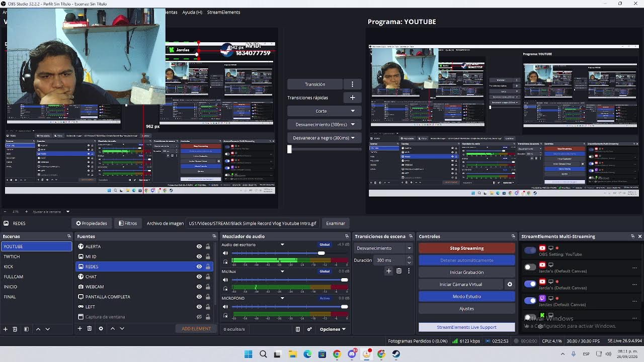Click Stop Streaming button
The width and height of the screenshot is (644, 362).
point(467,248)
